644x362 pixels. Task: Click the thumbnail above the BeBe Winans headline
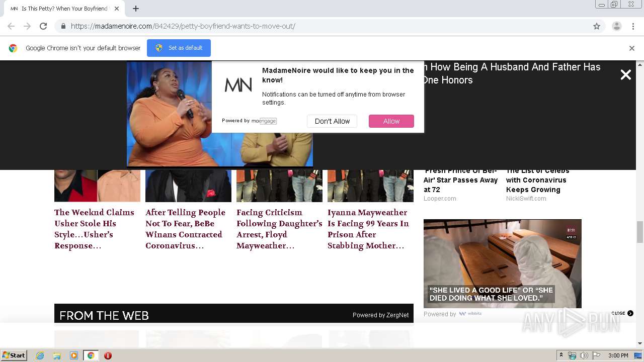click(x=188, y=186)
